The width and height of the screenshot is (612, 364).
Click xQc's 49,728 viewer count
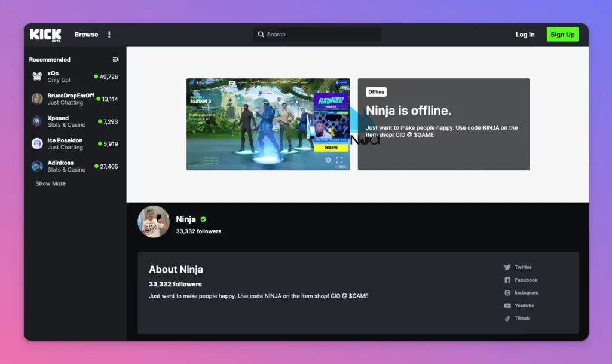[109, 77]
